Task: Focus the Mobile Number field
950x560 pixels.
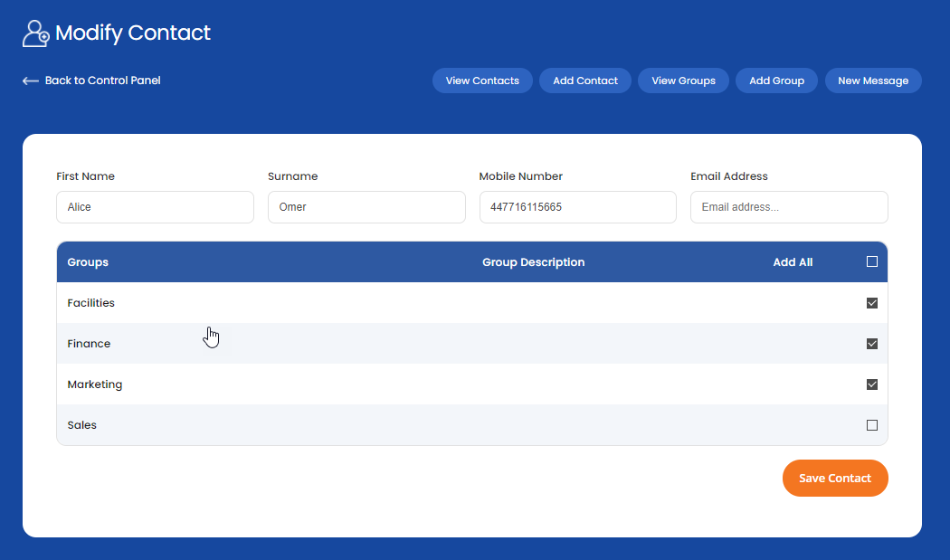Action: (577, 207)
